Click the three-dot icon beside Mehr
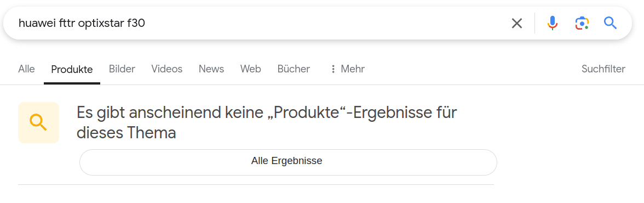The image size is (644, 203). click(x=333, y=69)
